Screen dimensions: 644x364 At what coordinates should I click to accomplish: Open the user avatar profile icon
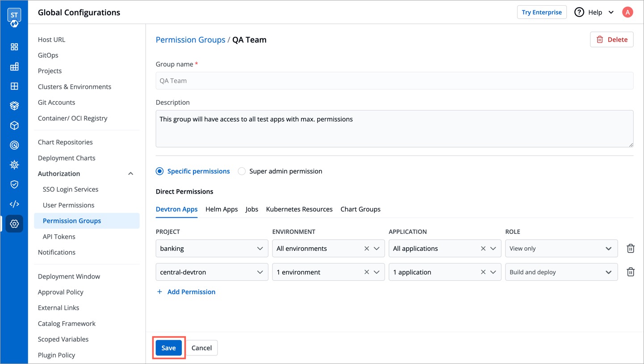[627, 12]
